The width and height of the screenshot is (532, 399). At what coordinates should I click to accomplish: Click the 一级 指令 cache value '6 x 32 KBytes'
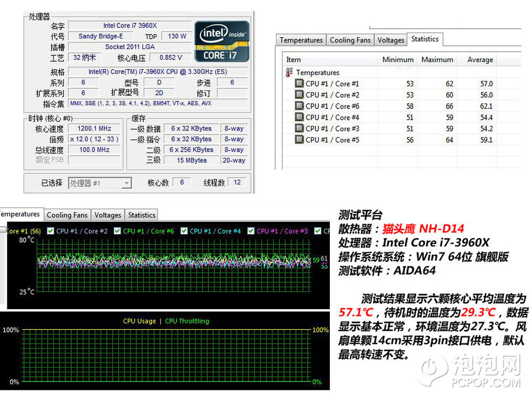point(192,139)
